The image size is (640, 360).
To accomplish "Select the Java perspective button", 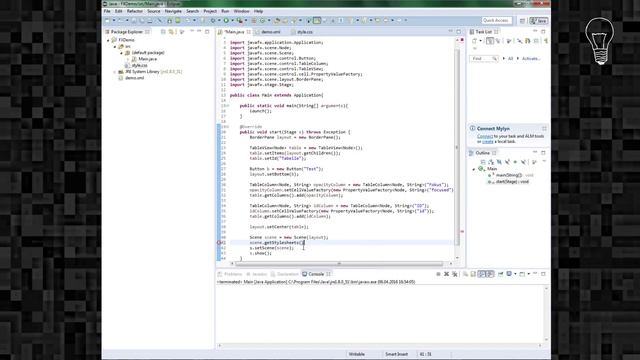I will pyautogui.click(x=538, y=20).
